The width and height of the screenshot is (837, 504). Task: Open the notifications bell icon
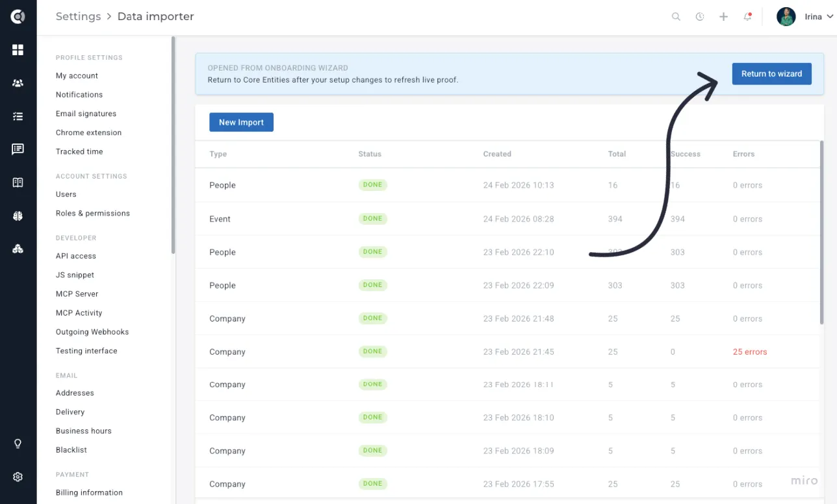[747, 17]
